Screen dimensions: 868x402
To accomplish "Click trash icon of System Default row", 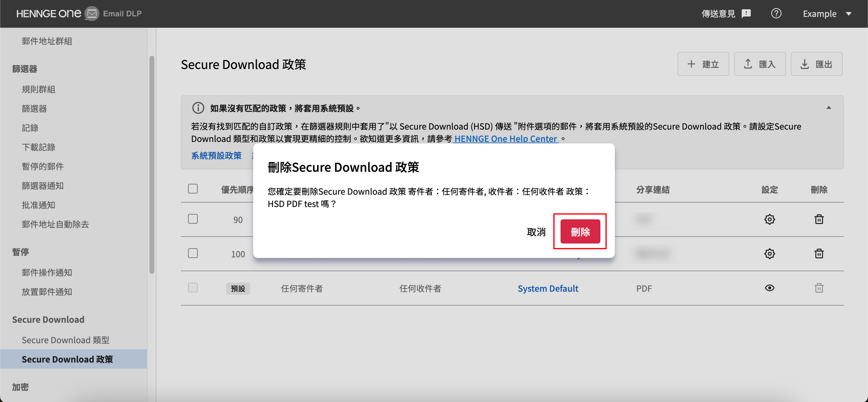I will 819,288.
